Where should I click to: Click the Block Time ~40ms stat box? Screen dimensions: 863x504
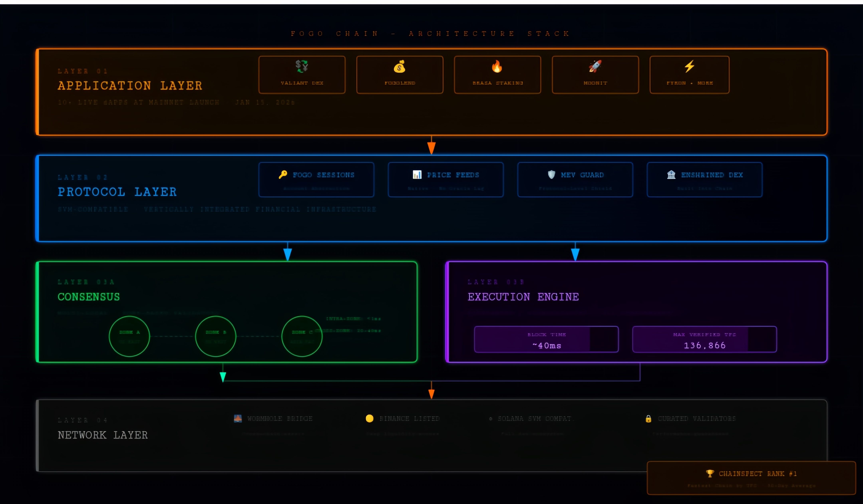pos(546,339)
